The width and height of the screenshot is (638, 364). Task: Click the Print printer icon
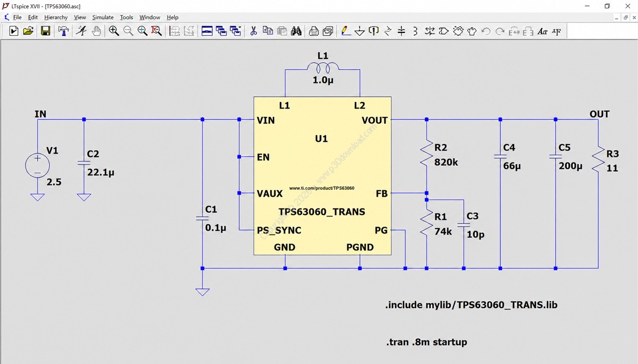tap(314, 31)
